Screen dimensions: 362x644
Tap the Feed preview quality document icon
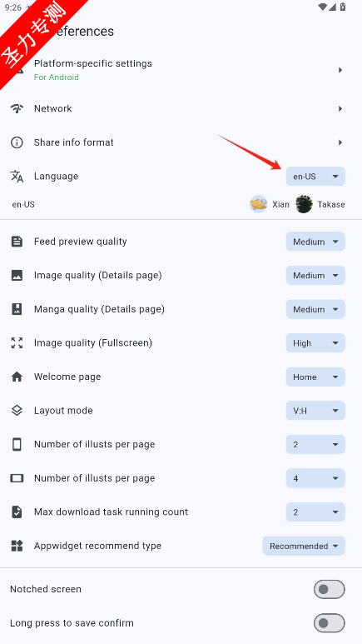(17, 242)
